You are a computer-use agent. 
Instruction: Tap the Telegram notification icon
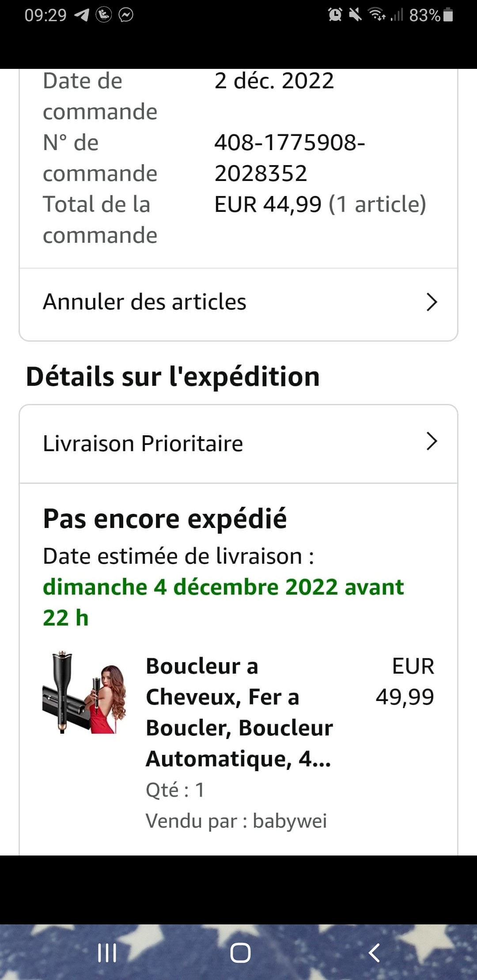coord(82,15)
